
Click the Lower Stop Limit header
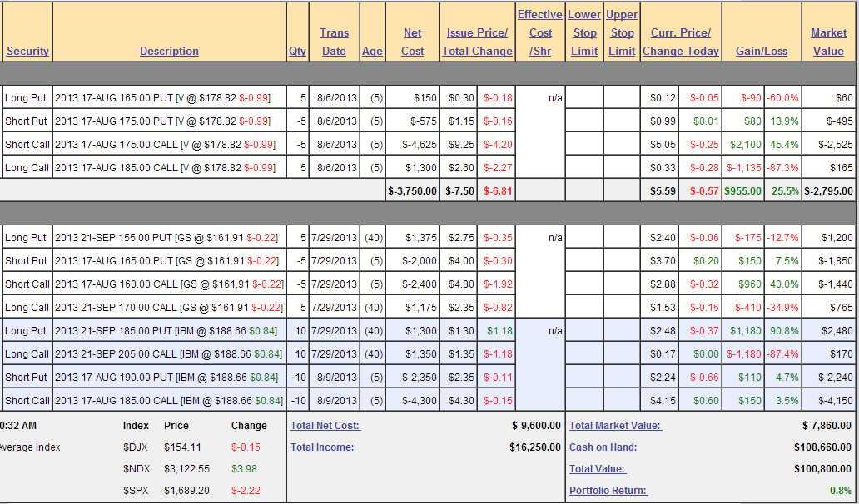tap(584, 32)
